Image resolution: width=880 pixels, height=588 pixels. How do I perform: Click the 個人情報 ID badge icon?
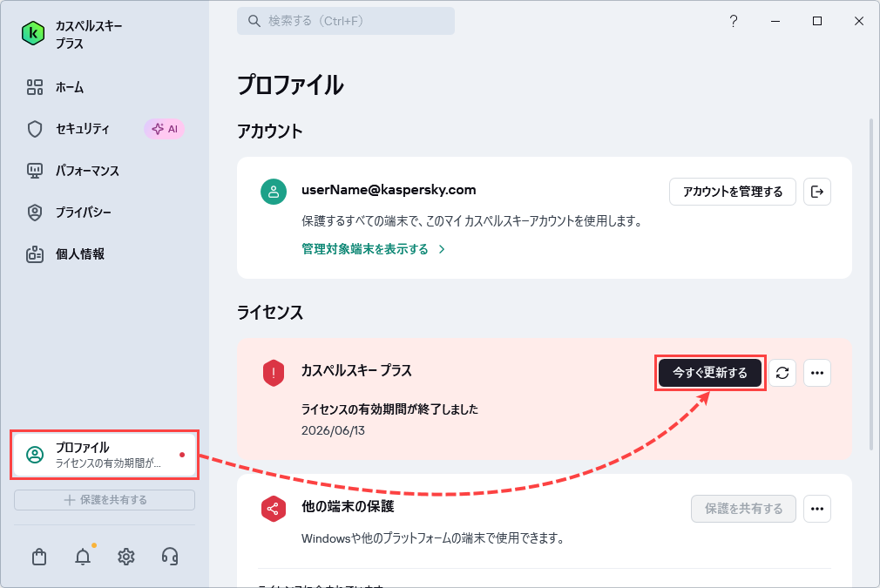click(35, 254)
